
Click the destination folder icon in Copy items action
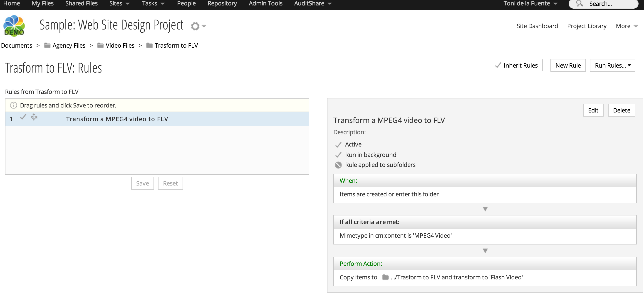(385, 277)
